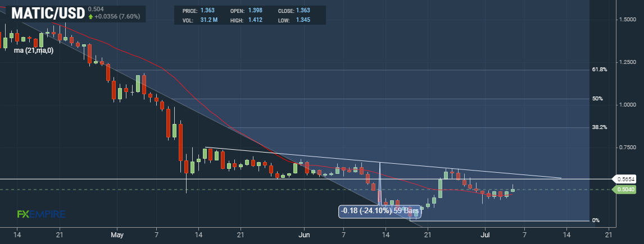Click the Jun label on time axis
Image resolution: width=644 pixels, height=244 pixels.
tap(305, 235)
